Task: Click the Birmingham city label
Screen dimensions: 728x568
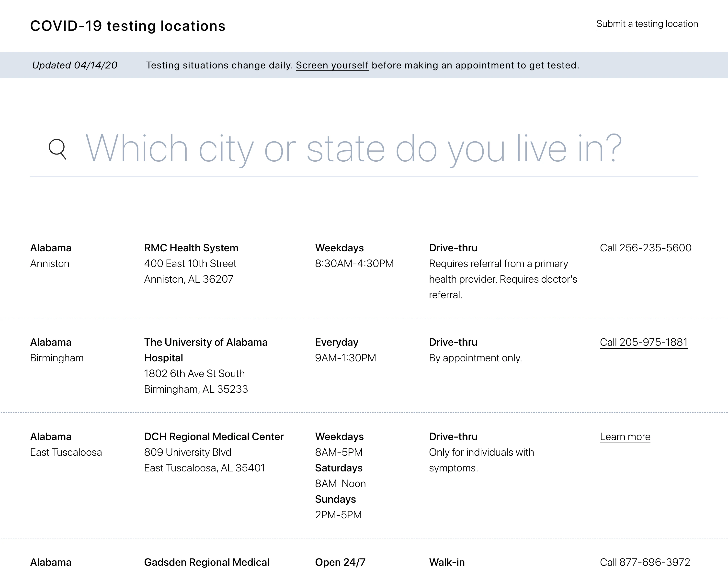Action: coord(57,358)
